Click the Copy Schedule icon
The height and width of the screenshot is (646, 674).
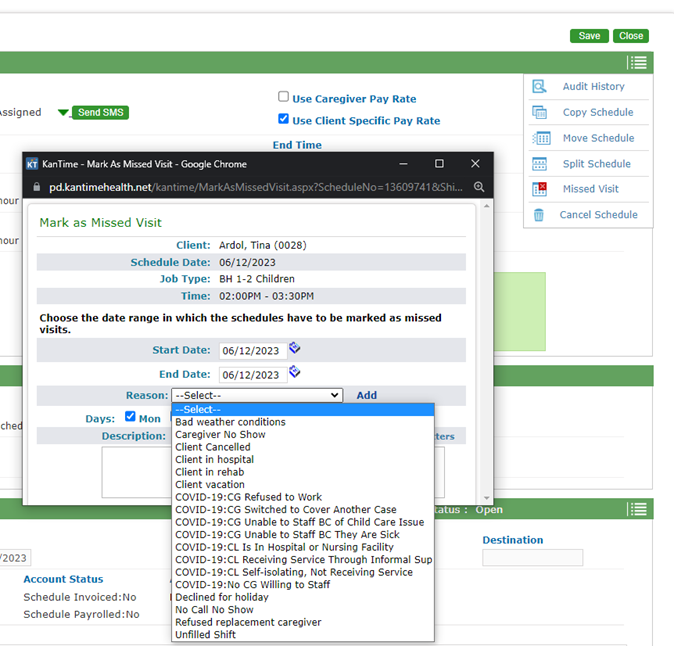(540, 113)
